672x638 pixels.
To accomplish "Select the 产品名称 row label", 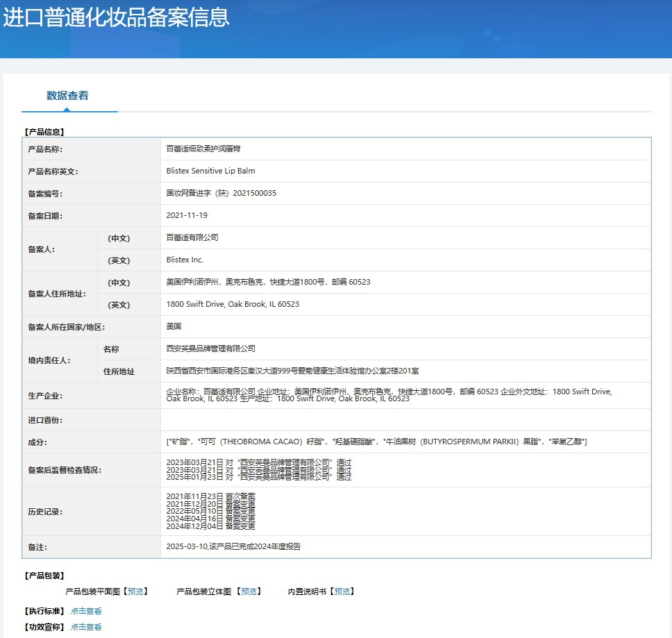I will click(45, 149).
